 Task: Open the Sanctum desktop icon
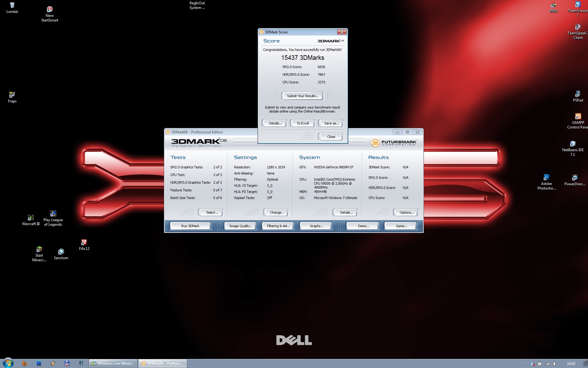pyautogui.click(x=61, y=254)
